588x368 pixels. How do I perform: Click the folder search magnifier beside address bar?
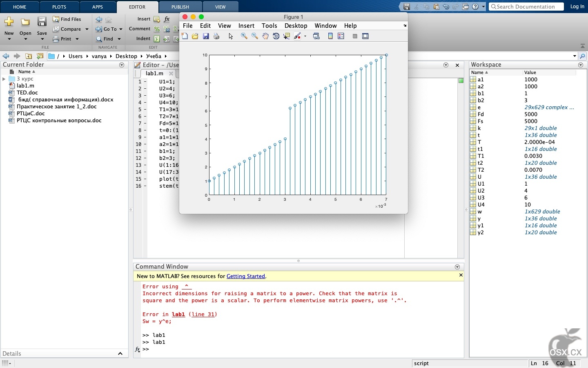tap(583, 56)
